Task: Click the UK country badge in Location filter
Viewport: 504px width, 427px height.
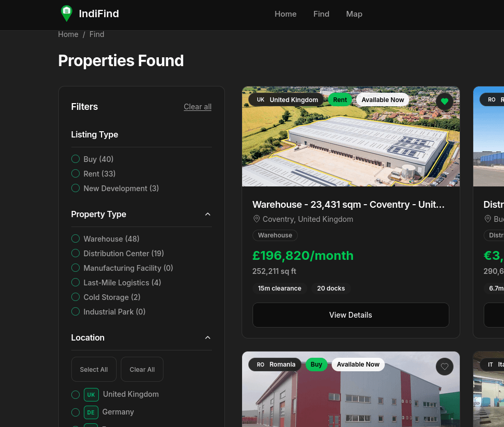Action: pos(91,395)
